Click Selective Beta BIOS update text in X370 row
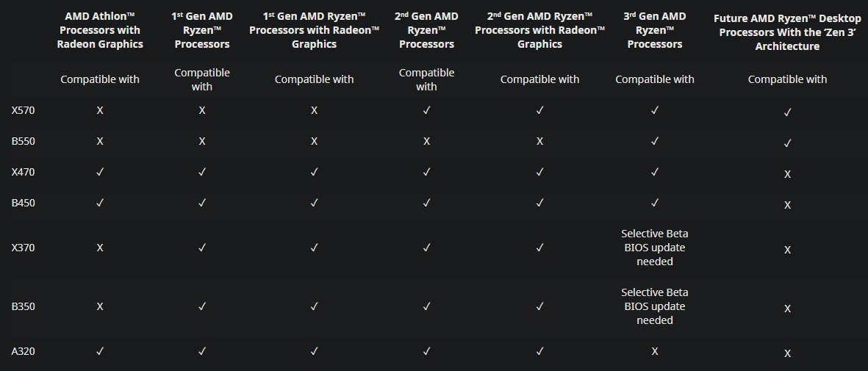Viewport: 868px width, 371px height. tap(654, 248)
